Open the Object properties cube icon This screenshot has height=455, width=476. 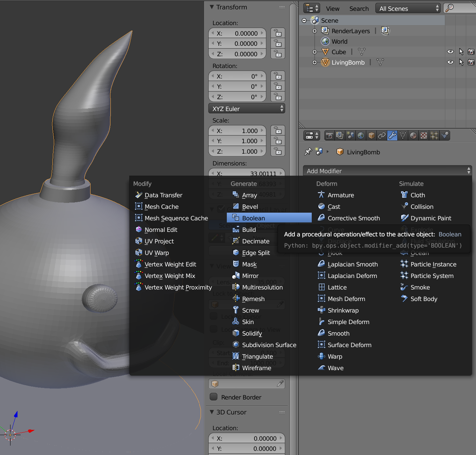click(371, 135)
